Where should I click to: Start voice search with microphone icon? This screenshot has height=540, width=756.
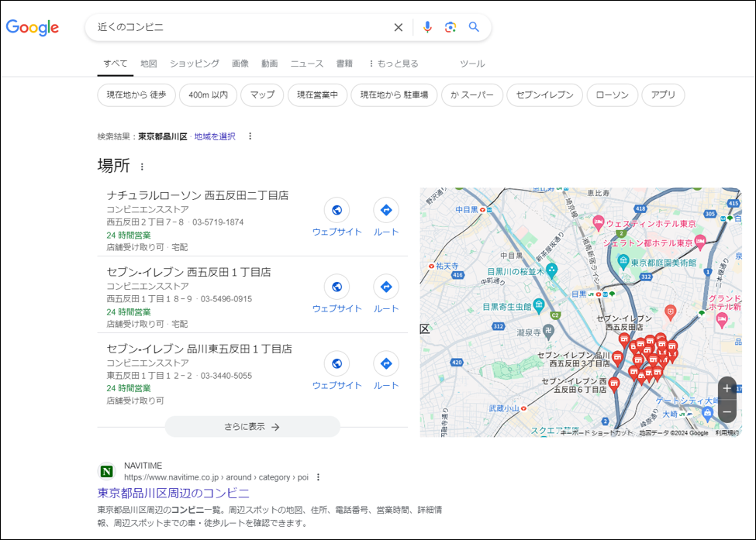(427, 27)
